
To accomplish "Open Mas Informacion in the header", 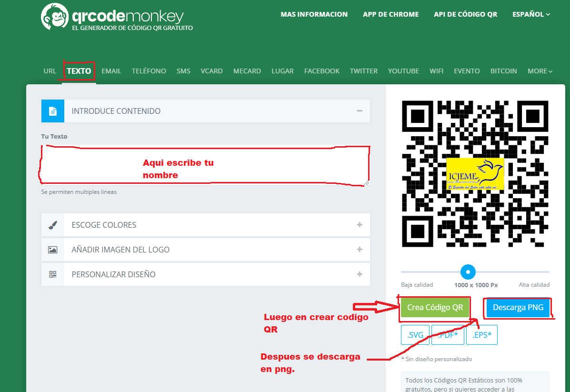I will point(314,14).
